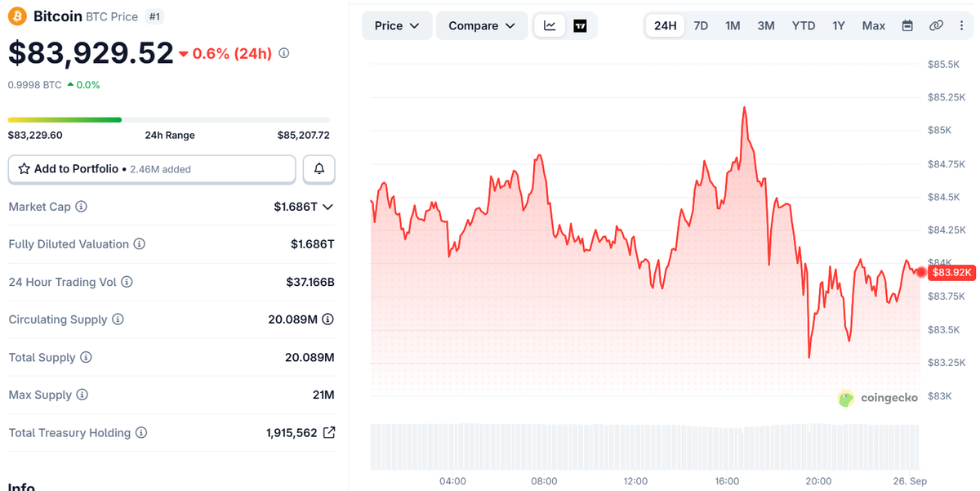The width and height of the screenshot is (980, 491).
Task: Expand Market Cap details chevron
Action: (x=328, y=207)
